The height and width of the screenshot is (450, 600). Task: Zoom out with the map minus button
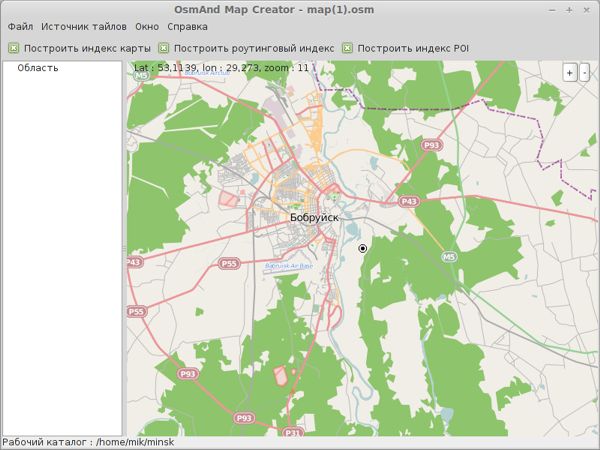(584, 73)
